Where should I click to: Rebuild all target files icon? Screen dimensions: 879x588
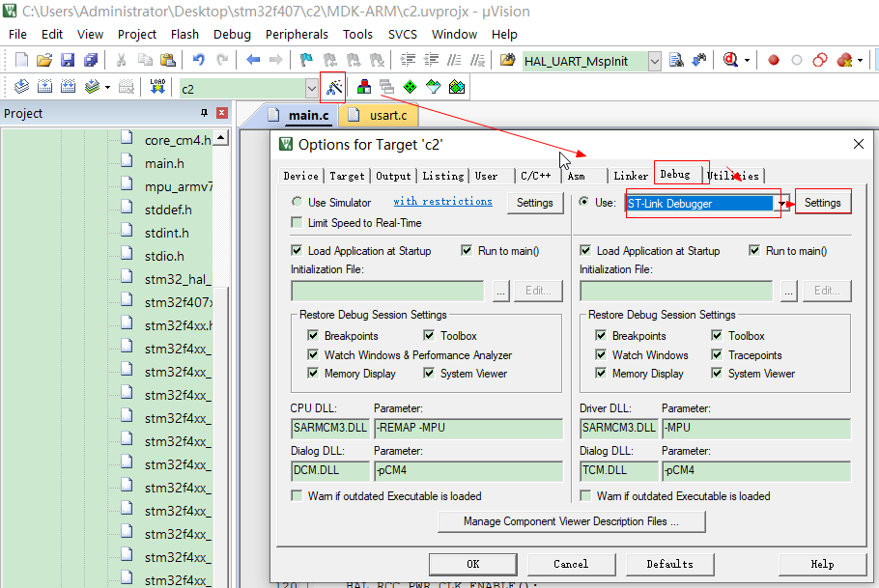click(x=68, y=87)
